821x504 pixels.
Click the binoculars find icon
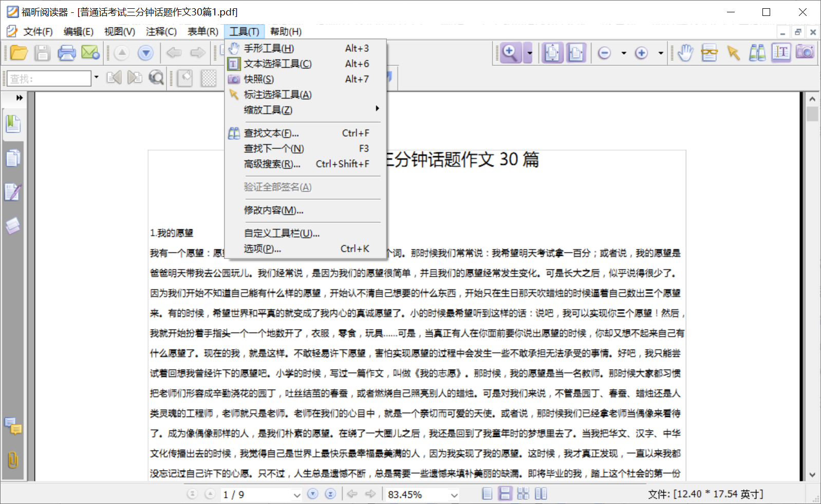[757, 52]
